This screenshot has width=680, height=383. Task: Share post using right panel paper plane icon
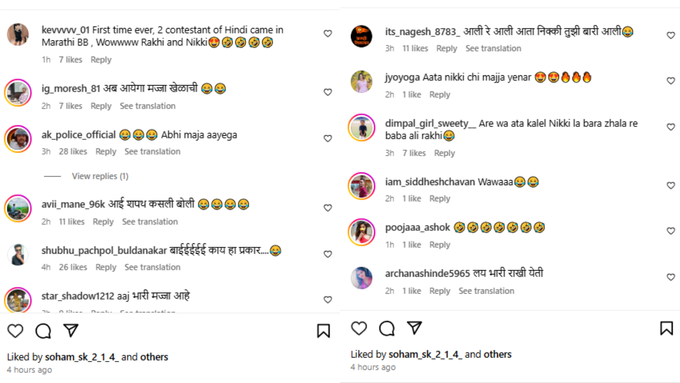tap(414, 328)
